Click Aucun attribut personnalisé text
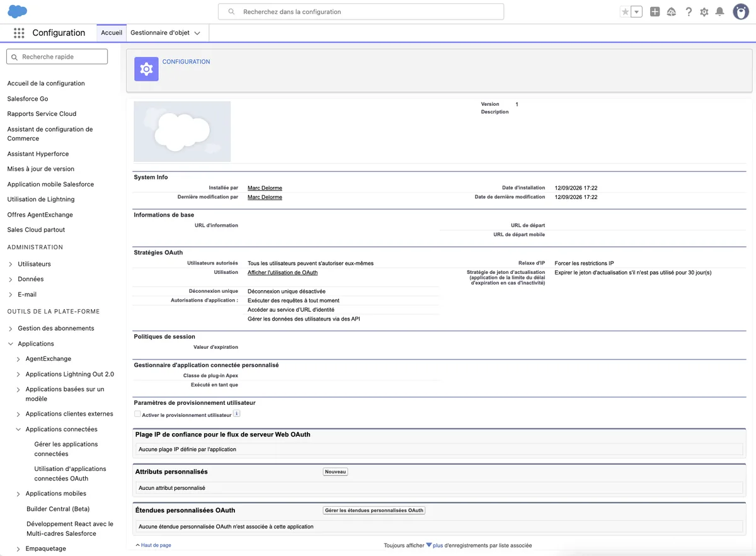 tap(172, 488)
